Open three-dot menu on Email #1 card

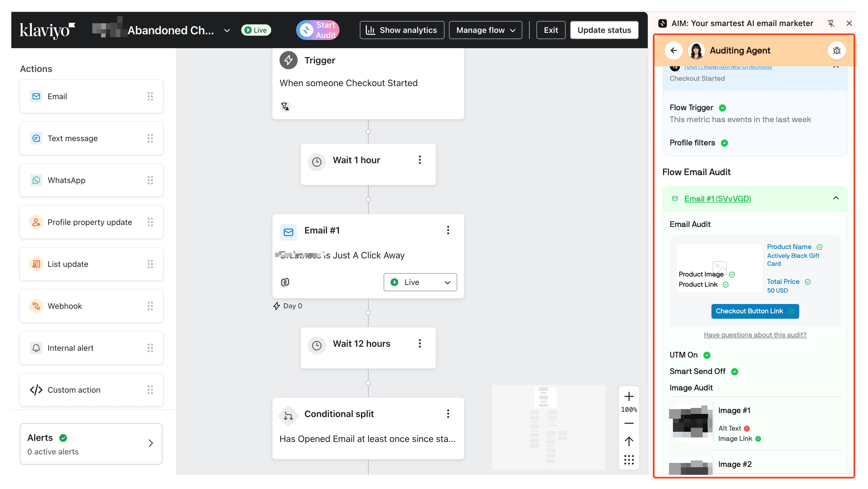(448, 230)
